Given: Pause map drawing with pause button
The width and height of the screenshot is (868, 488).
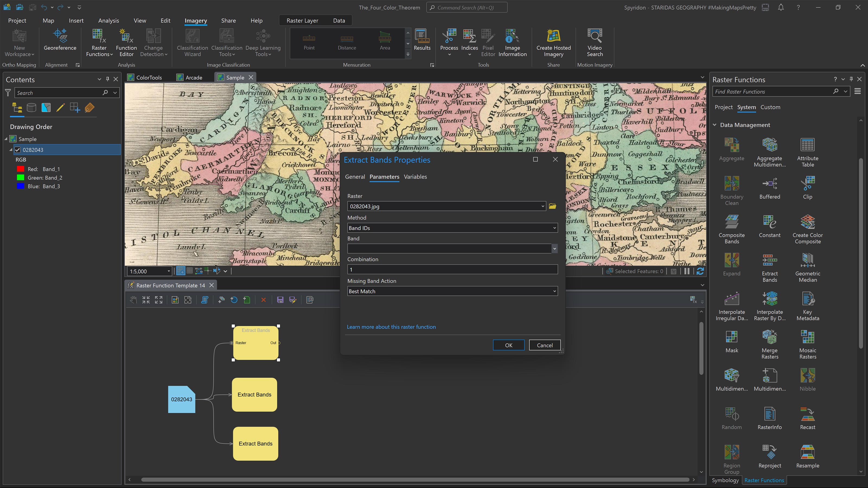Looking at the screenshot, I should pos(687,271).
